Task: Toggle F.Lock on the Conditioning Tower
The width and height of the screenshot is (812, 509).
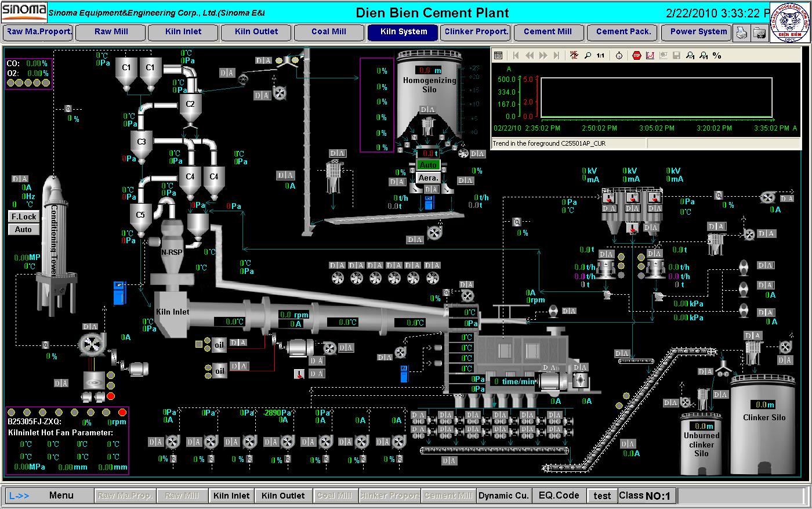Action: tap(24, 216)
